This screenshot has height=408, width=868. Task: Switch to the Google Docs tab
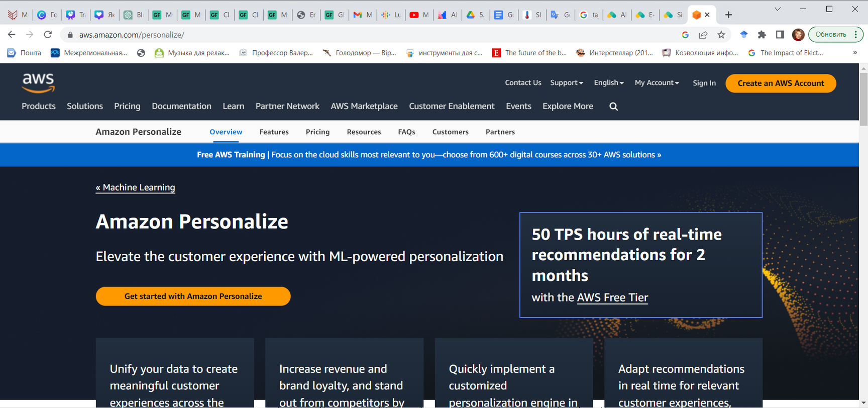point(503,15)
